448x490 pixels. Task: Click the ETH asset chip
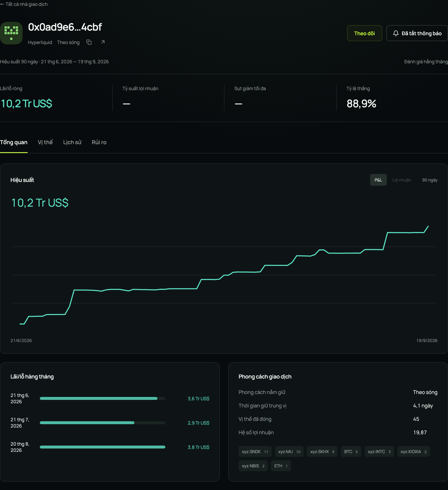point(281,466)
